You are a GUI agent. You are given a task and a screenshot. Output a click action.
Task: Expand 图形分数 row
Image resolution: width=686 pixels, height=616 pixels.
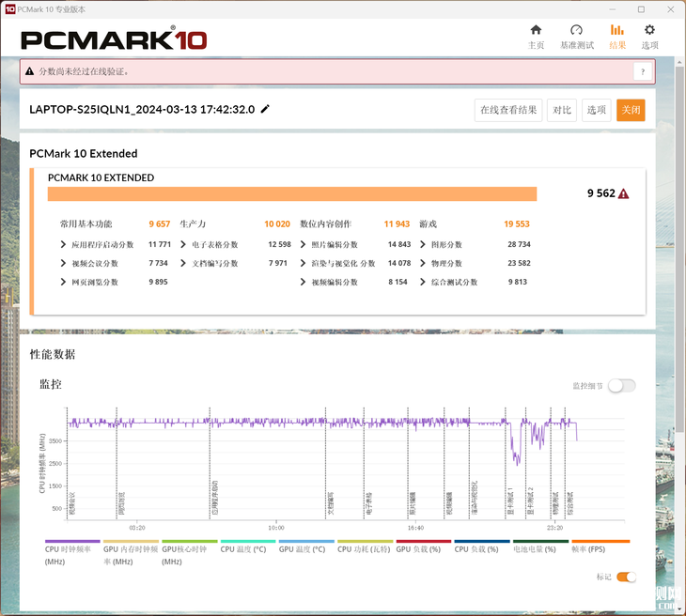pos(423,244)
